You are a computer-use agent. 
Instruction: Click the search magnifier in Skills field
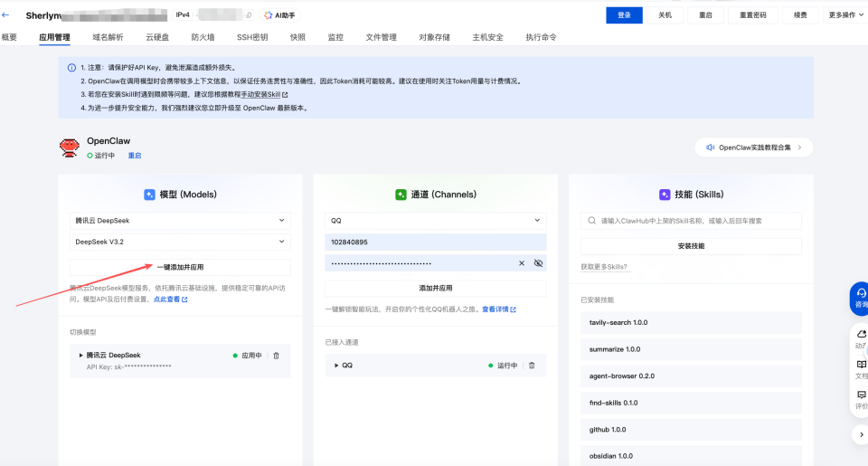591,221
